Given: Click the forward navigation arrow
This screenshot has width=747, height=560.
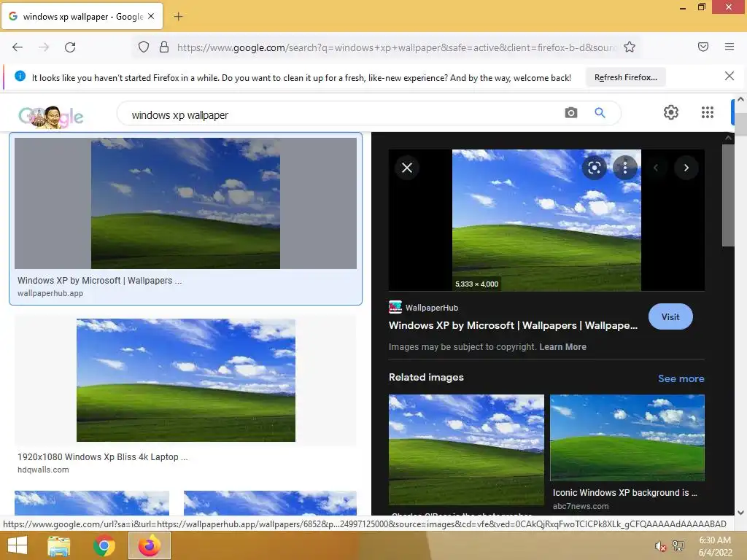Looking at the screenshot, I should tap(44, 47).
